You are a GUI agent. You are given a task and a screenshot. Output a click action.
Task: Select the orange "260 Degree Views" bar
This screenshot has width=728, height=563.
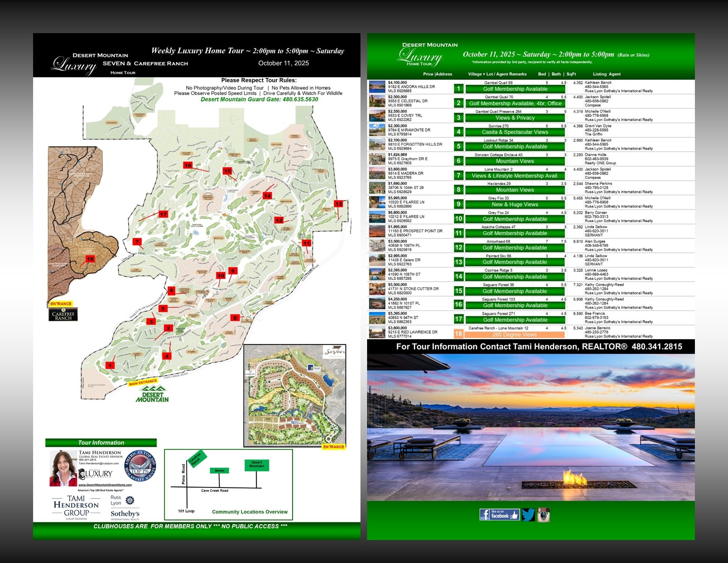point(515,335)
